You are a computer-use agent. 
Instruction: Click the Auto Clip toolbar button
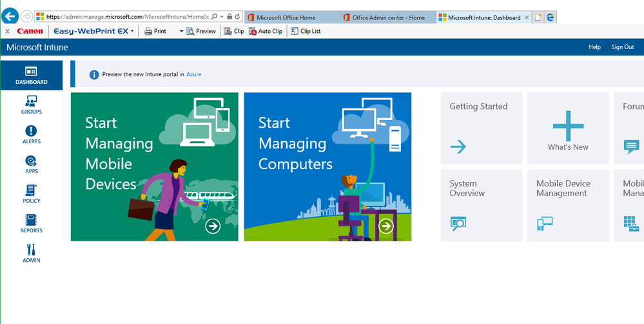click(x=266, y=31)
